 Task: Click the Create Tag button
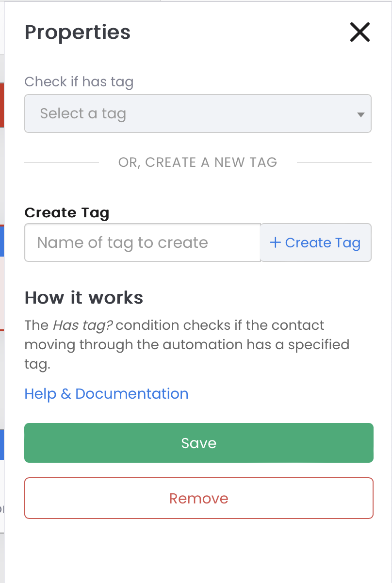(x=316, y=243)
